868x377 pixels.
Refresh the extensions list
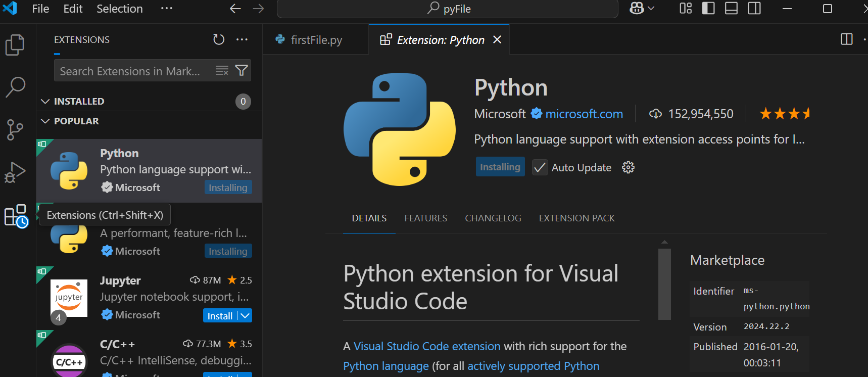point(219,39)
